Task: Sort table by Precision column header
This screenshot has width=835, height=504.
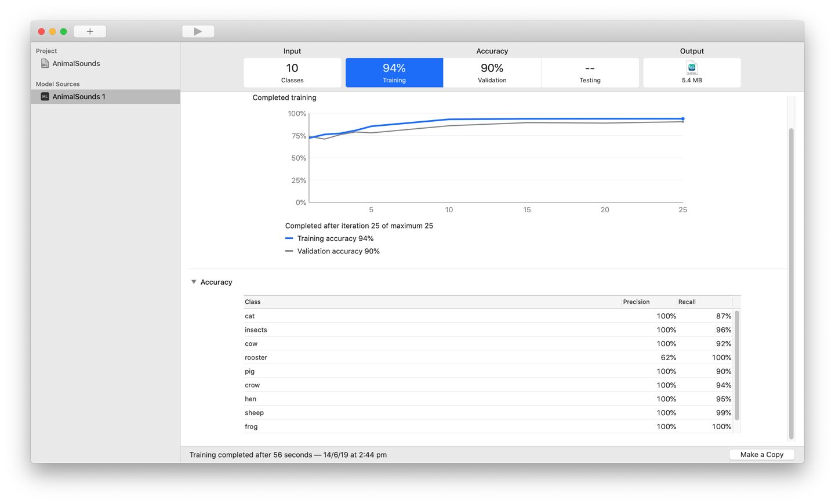Action: 649,302
